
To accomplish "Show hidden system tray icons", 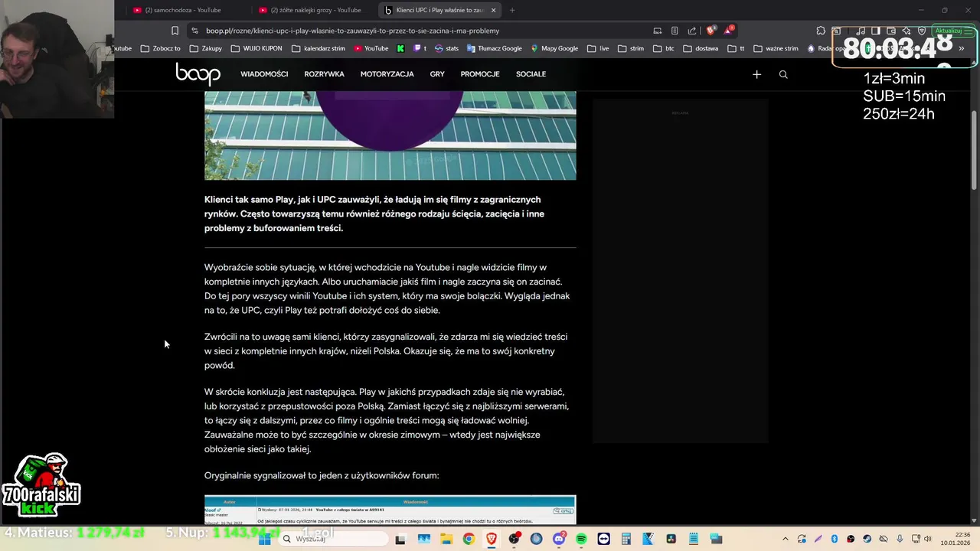I will pyautogui.click(x=786, y=539).
